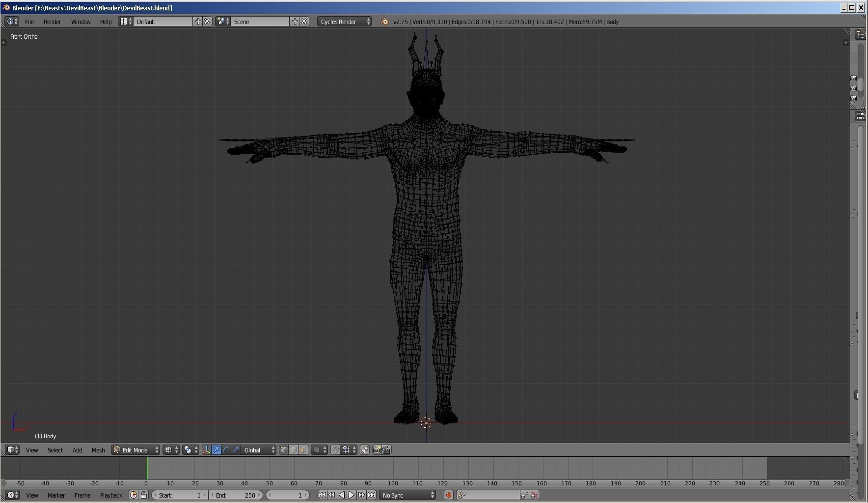
Task: Open the 3D View editor type selector
Action: (12, 450)
